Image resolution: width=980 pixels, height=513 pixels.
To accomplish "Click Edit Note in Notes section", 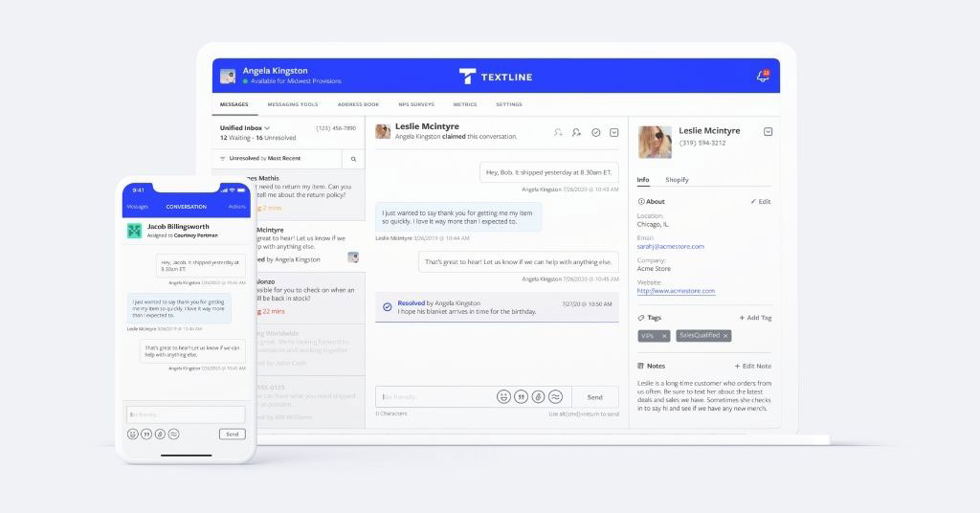I will point(753,367).
